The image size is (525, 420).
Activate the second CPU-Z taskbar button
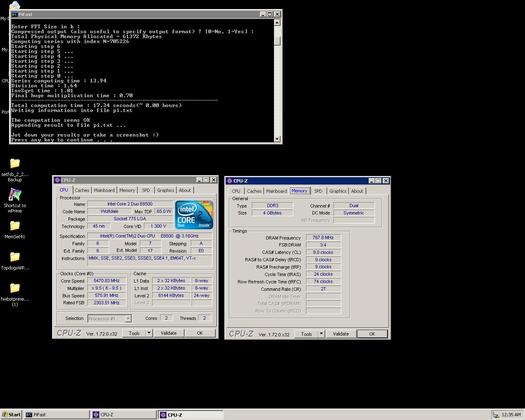click(x=191, y=415)
